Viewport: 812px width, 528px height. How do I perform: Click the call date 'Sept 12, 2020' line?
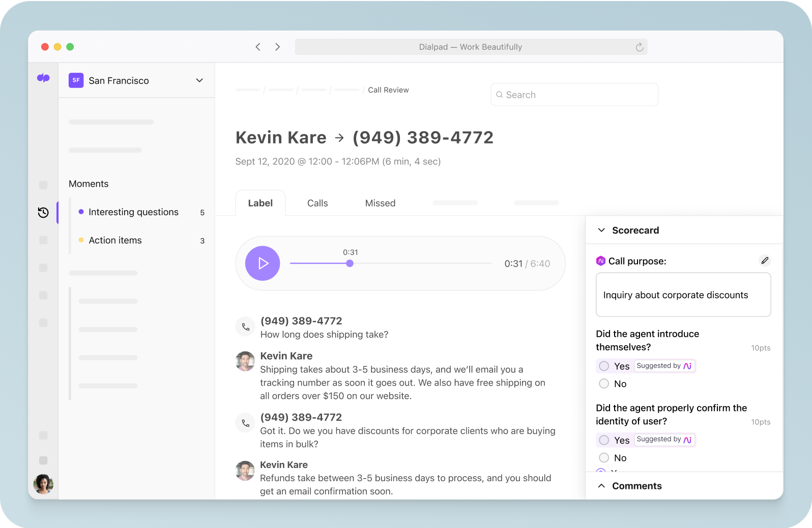[x=338, y=162]
